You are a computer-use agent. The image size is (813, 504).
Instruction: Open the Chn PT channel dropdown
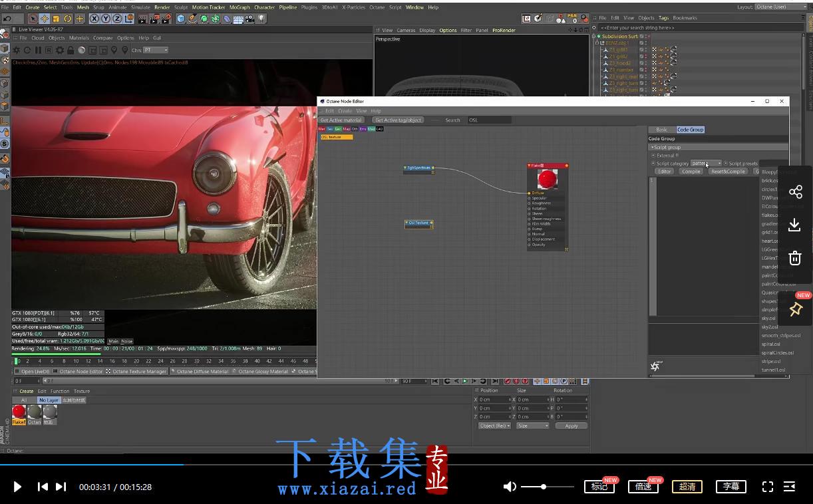click(156, 50)
